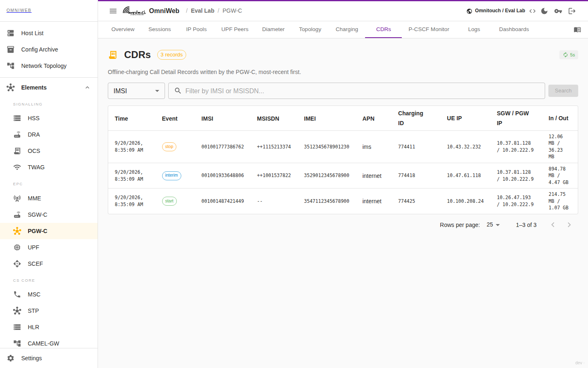Go to next page of CDRs
Image resolution: width=588 pixels, height=368 pixels.
click(569, 225)
